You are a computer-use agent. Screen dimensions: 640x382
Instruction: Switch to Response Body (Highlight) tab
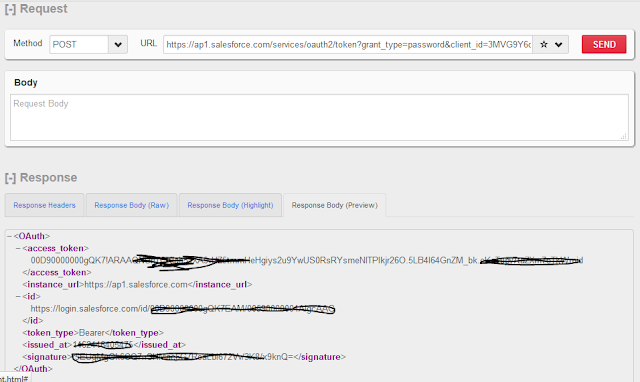coord(230,205)
